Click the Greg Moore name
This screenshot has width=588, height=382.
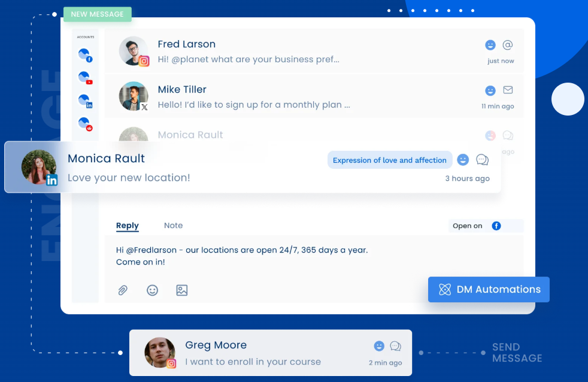point(216,345)
